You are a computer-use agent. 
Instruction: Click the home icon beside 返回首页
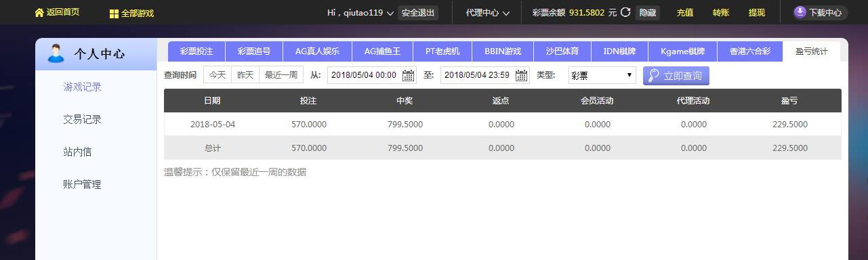point(39,13)
